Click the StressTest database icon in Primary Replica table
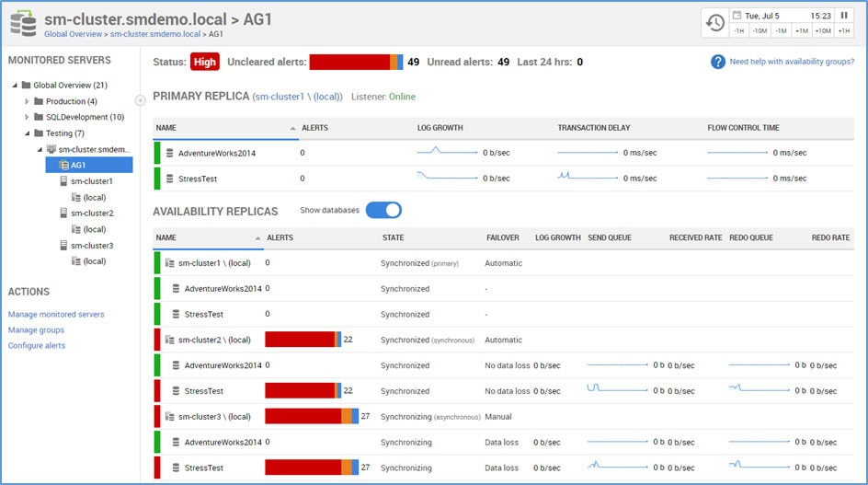 170,179
